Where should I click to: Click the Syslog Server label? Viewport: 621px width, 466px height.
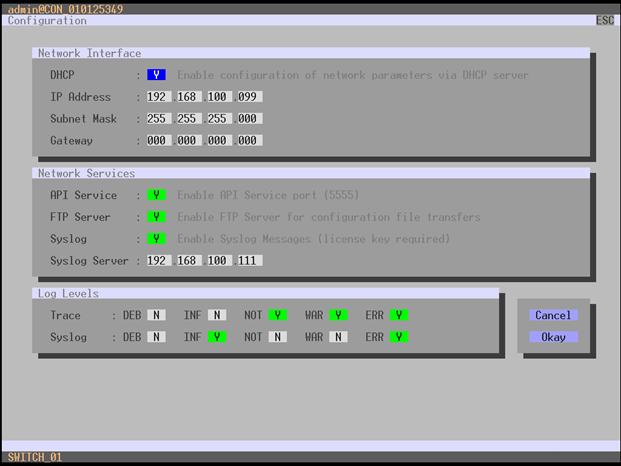click(90, 261)
